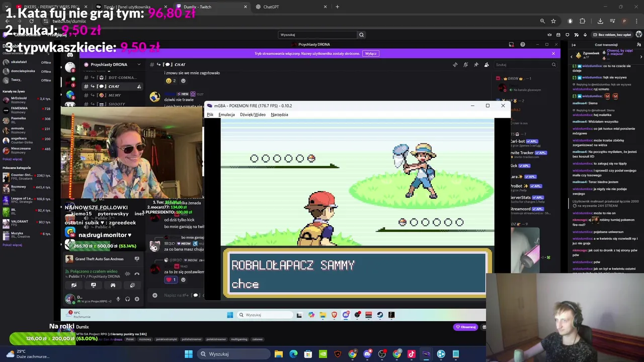This screenshot has width=644, height=362.
Task: Expand Pokaż więcej under live channels
Action: click(12, 159)
